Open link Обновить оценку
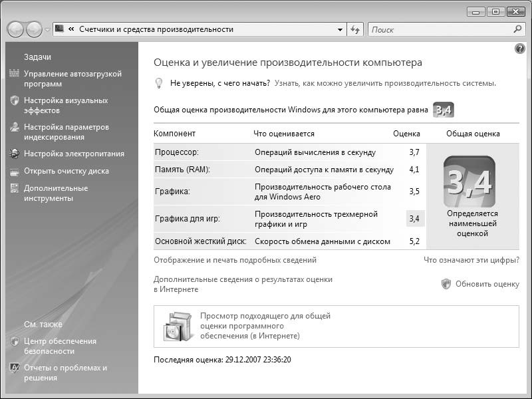532x399 pixels. tap(487, 284)
